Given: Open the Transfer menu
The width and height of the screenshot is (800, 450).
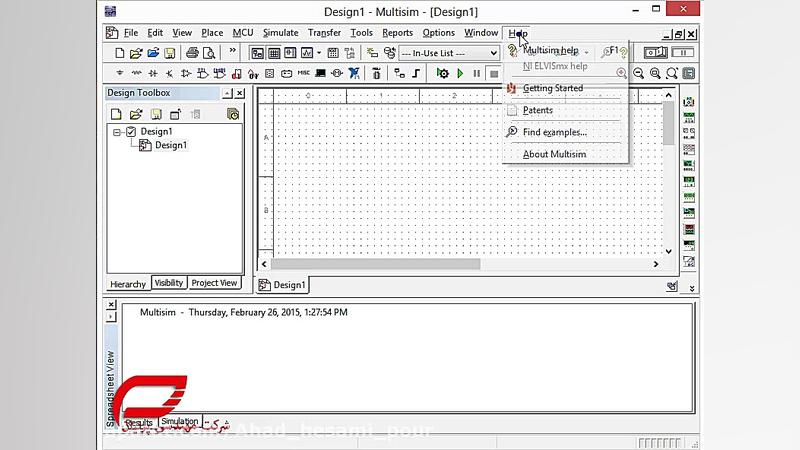Looking at the screenshot, I should pos(324,33).
